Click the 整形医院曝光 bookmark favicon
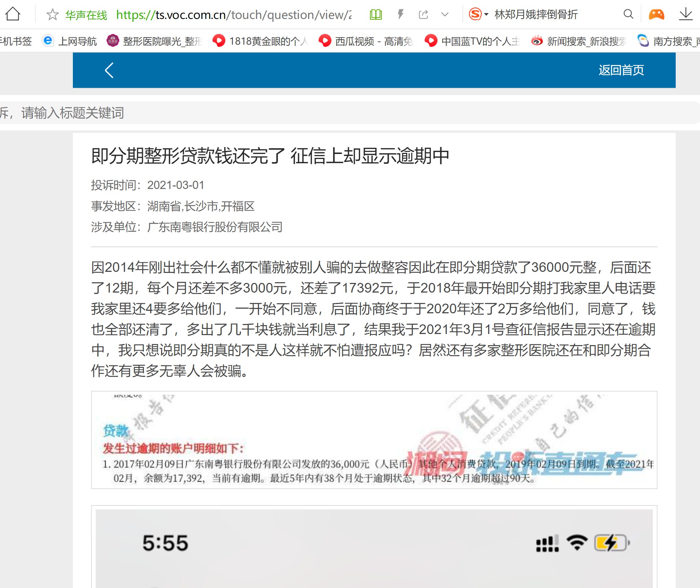Image resolution: width=700 pixels, height=588 pixels. (113, 41)
